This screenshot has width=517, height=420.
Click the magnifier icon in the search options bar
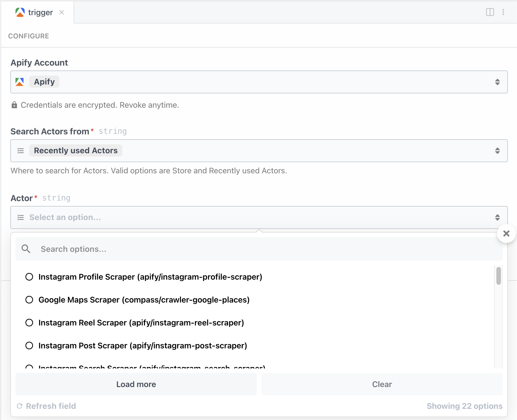coord(26,249)
